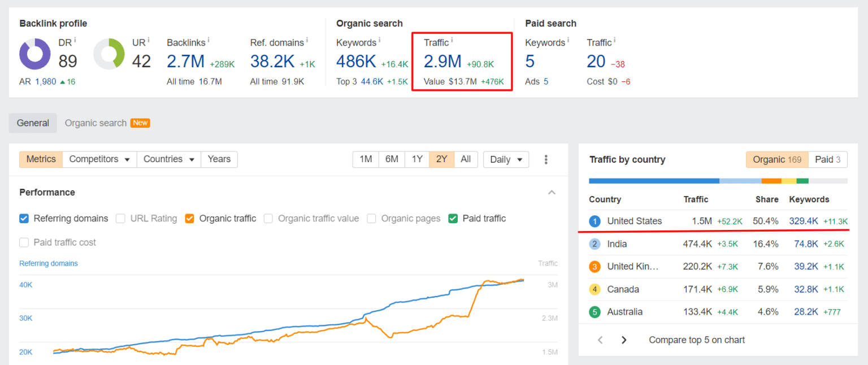
Task: Uncheck the Referring domains checkbox
Action: pyautogui.click(x=24, y=219)
